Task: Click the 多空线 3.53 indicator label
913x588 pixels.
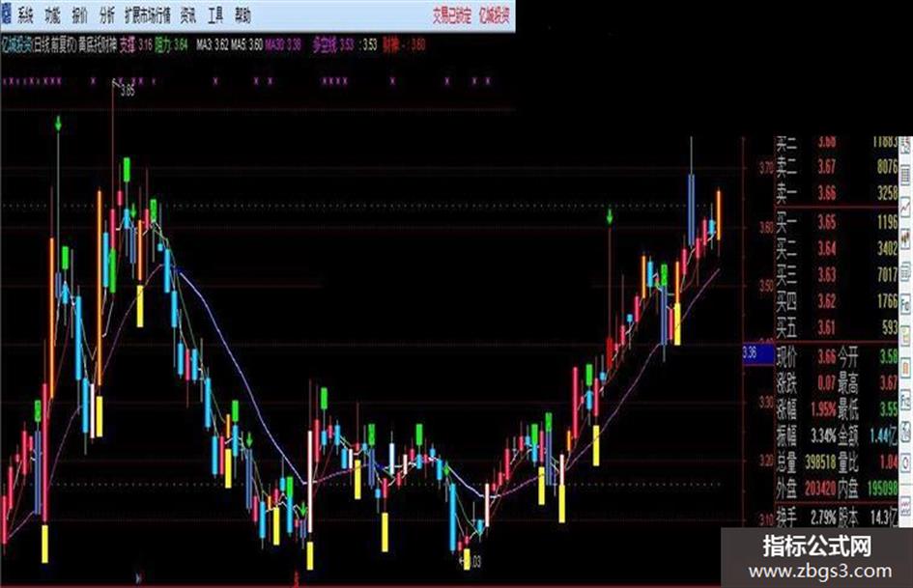Action: click(332, 45)
